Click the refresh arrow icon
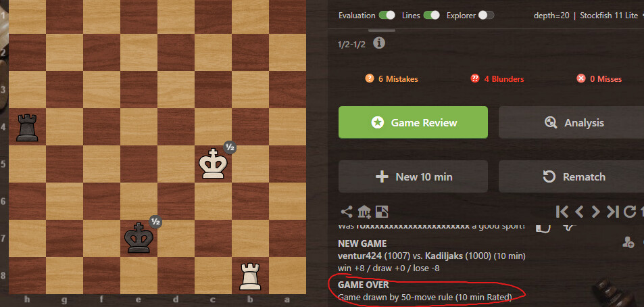Screen dimensions: 644x307 630,212
